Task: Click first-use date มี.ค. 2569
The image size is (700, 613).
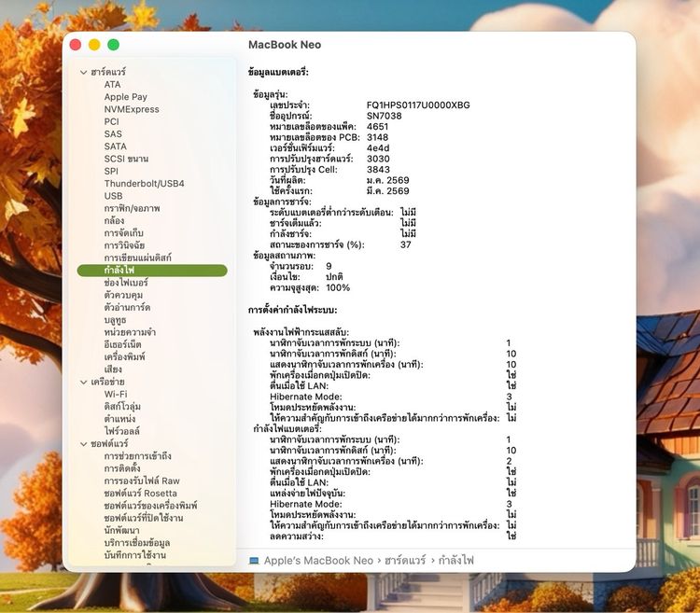Action: point(388,191)
